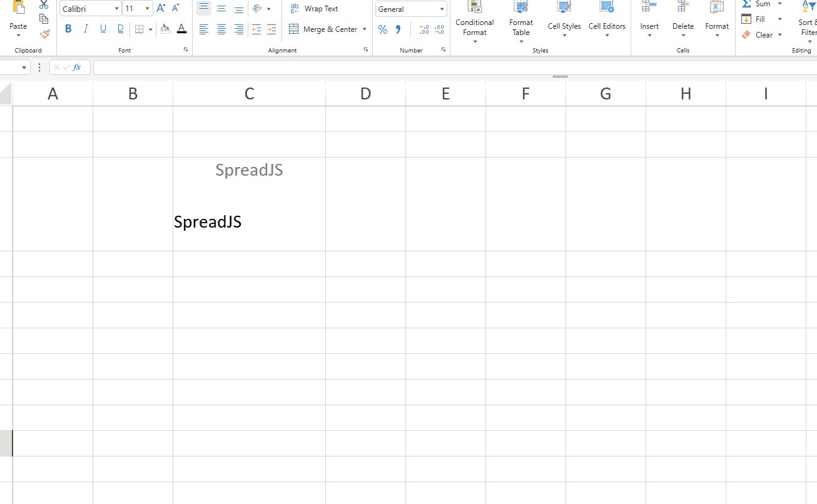Click the Fill down icon
This screenshot has height=504, width=817.
coord(746,19)
